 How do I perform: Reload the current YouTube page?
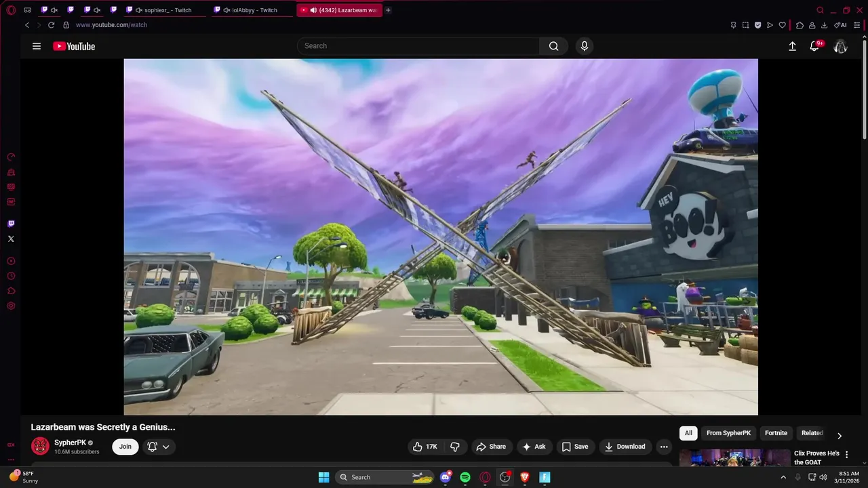[51, 25]
